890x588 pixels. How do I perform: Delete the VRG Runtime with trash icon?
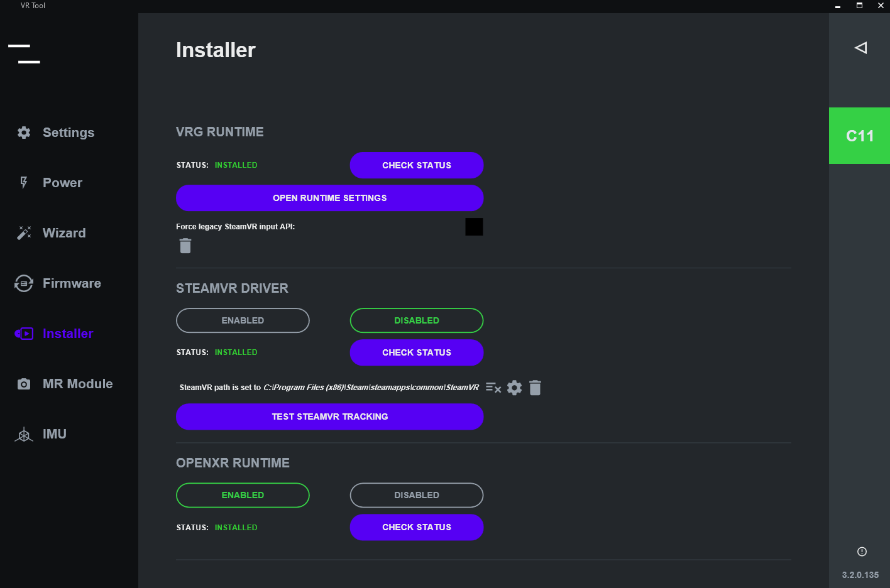click(x=185, y=246)
